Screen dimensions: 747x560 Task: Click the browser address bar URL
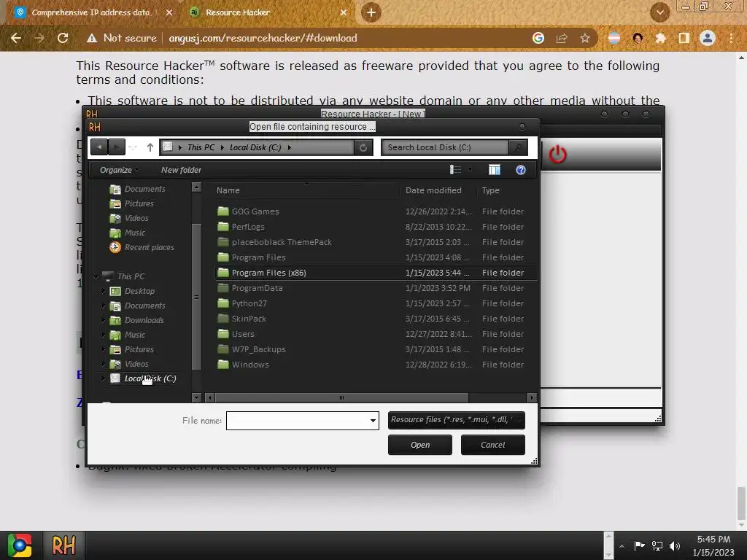pyautogui.click(x=263, y=38)
